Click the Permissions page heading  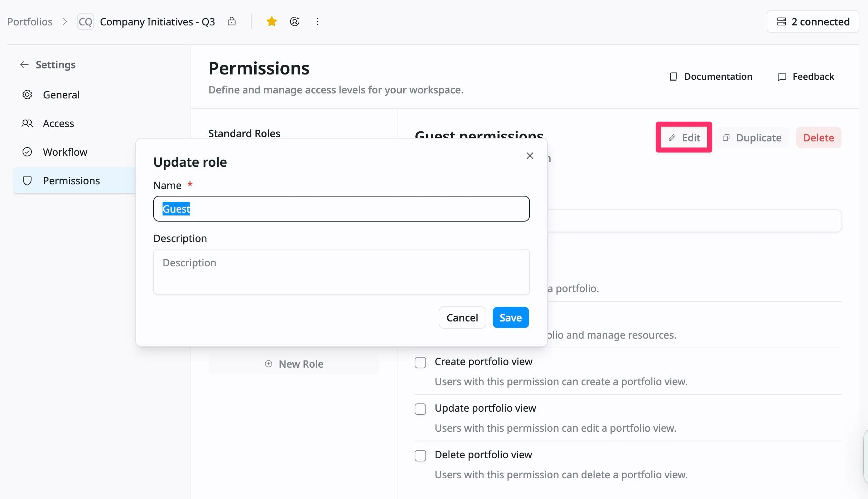point(259,68)
